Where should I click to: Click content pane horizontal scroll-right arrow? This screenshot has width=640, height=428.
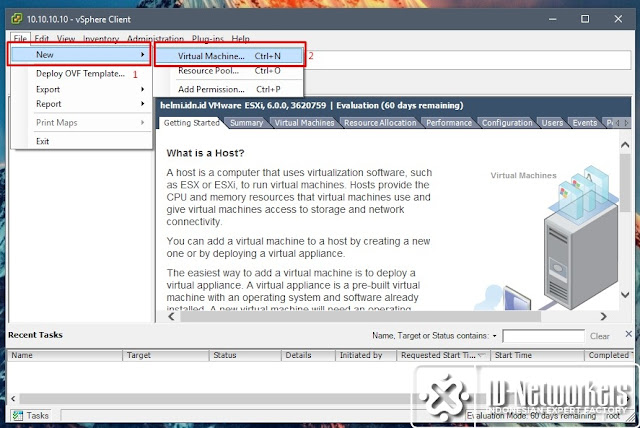tap(603, 316)
